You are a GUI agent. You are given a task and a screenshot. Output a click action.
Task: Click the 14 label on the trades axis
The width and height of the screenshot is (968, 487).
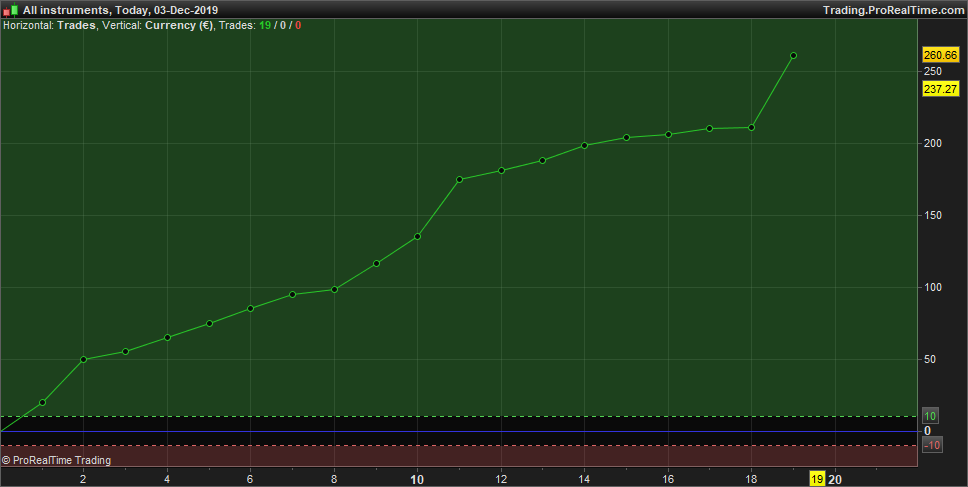tap(585, 479)
